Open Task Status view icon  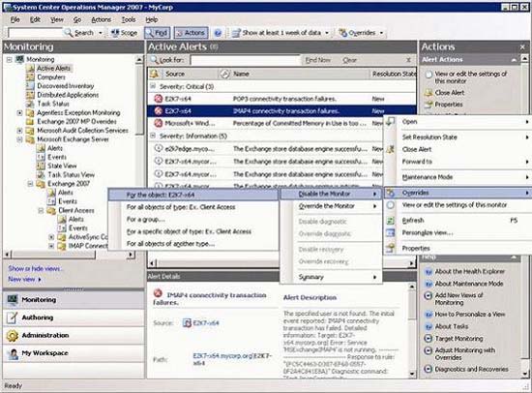31,104
